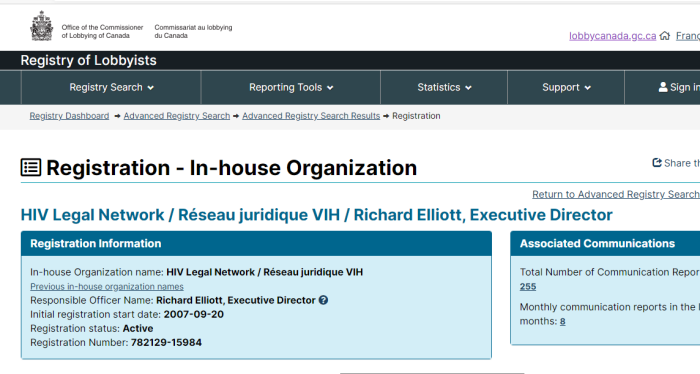Open Advanced Registry Search Results breadcrumb
The image size is (700, 374).
[311, 116]
